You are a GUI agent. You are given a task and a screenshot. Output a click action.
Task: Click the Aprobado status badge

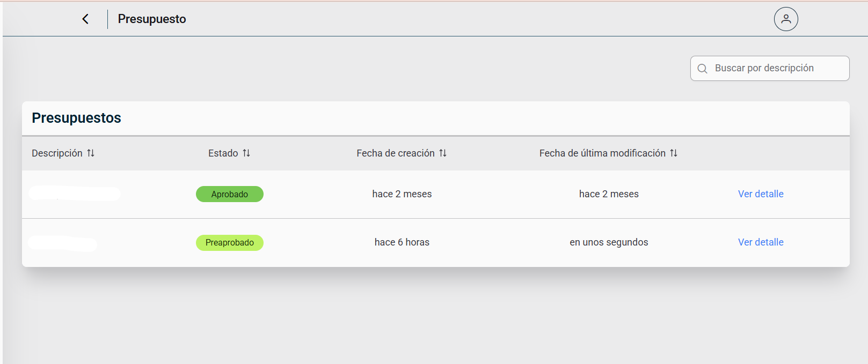coord(229,194)
